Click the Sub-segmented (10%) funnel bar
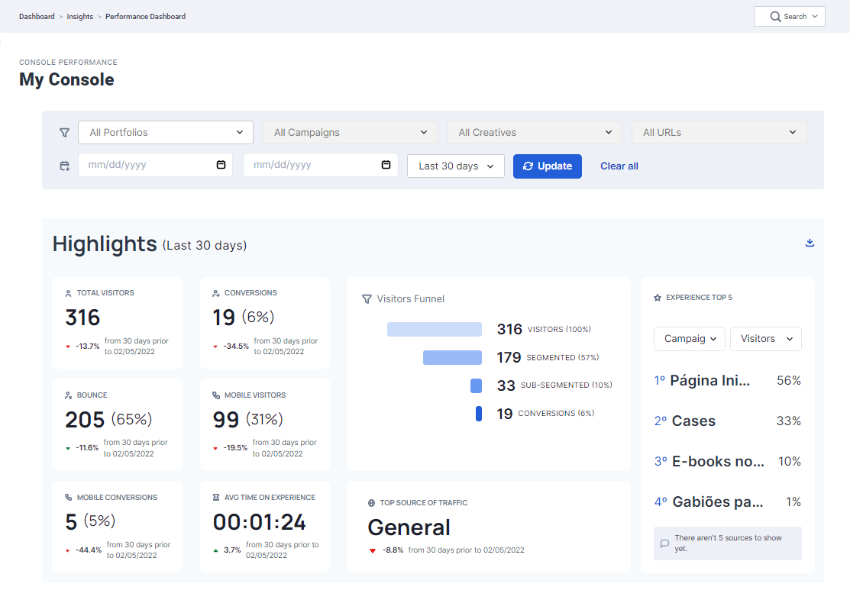This screenshot has height=616, width=850. click(x=476, y=385)
